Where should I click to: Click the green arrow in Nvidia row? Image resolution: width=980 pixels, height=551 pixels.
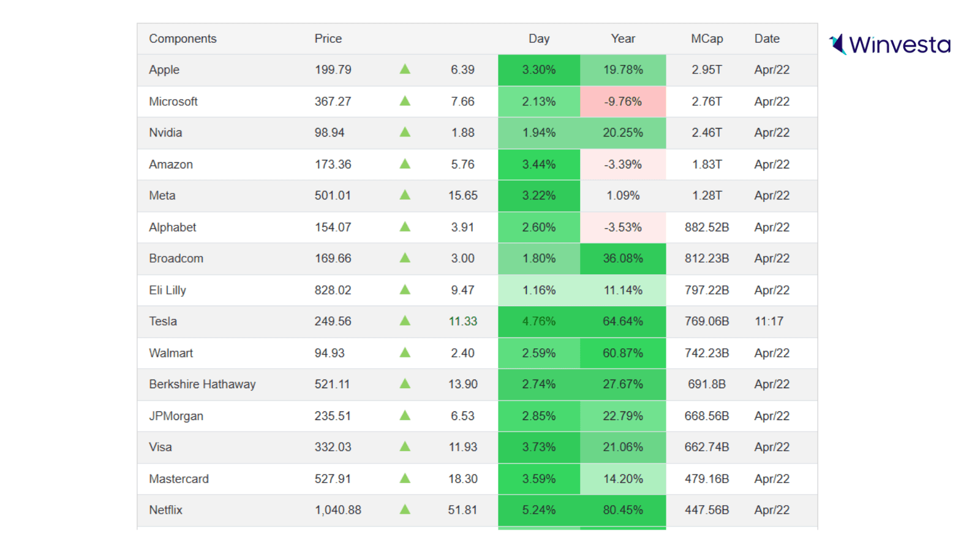click(x=405, y=132)
